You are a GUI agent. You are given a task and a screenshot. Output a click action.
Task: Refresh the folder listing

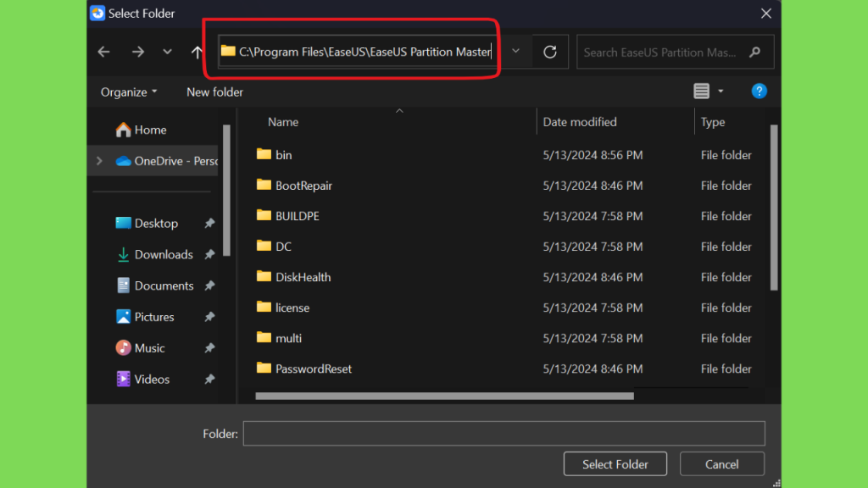point(549,52)
